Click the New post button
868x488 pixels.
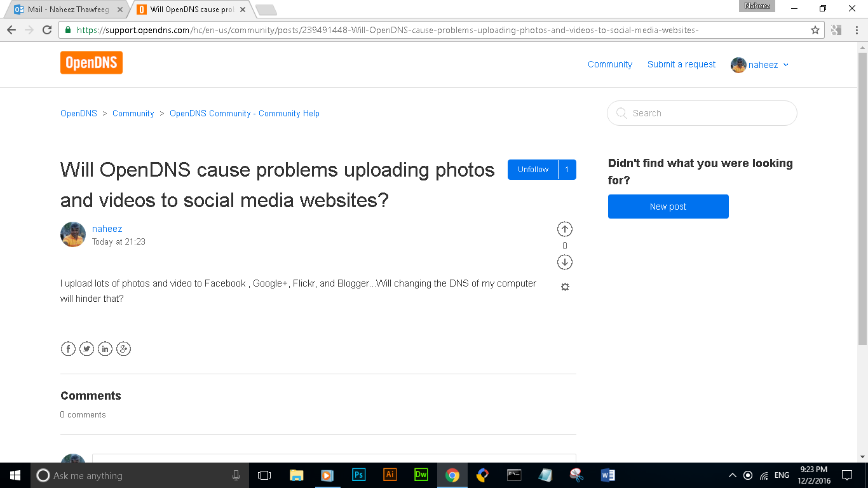tap(668, 207)
